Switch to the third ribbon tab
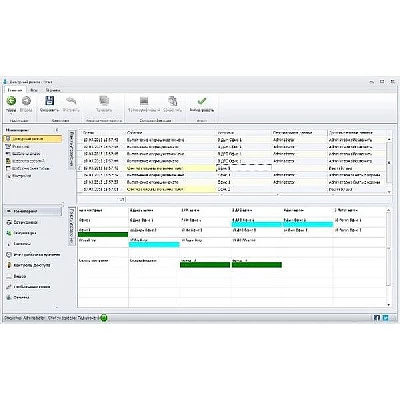 coord(53,90)
